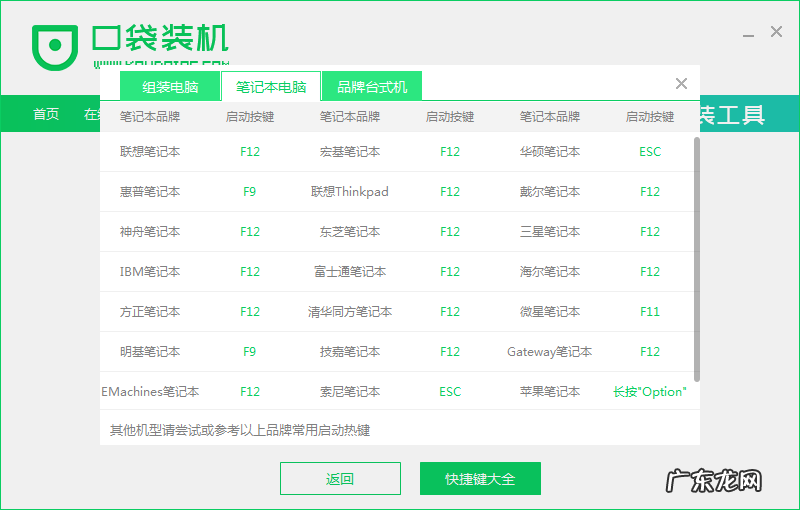
Task: Click F9 key next to 惠普笔记本
Action: 249,191
